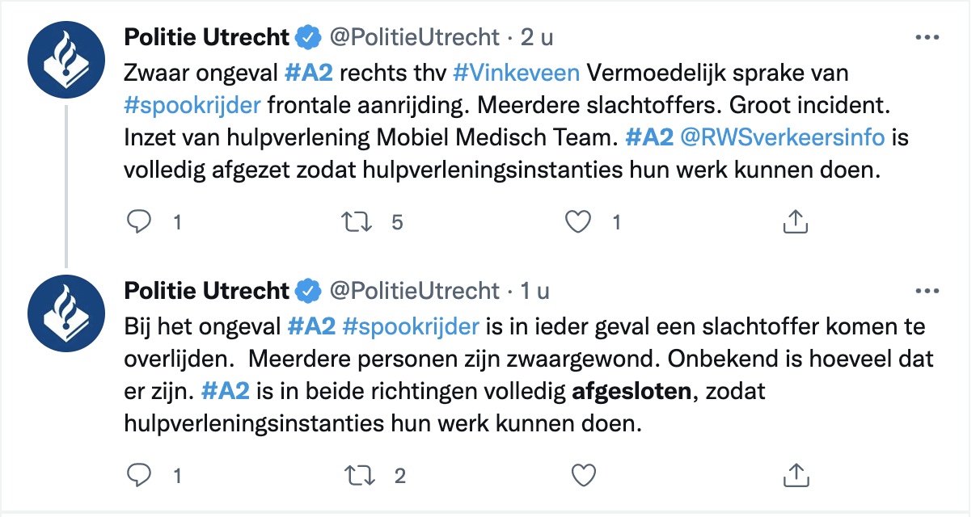Share the first tweet via share icon
The width and height of the screenshot is (980, 517).
(x=795, y=221)
